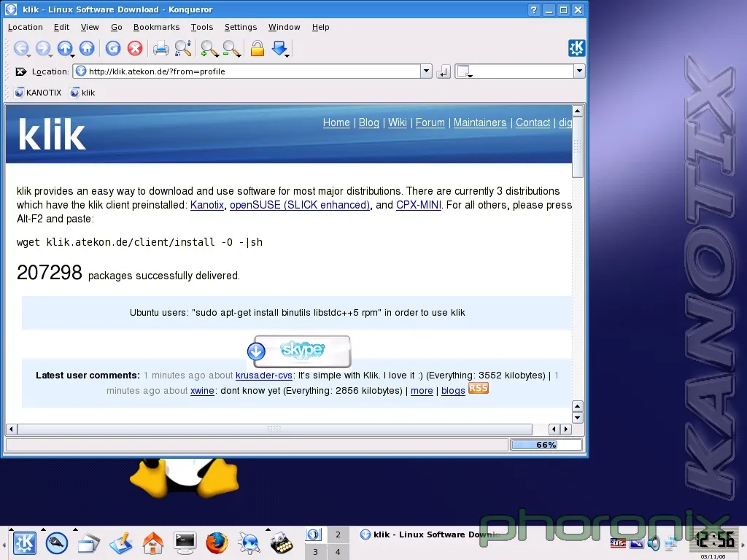This screenshot has height=560, width=747.
Task: Open the Settings menu
Action: click(x=241, y=27)
